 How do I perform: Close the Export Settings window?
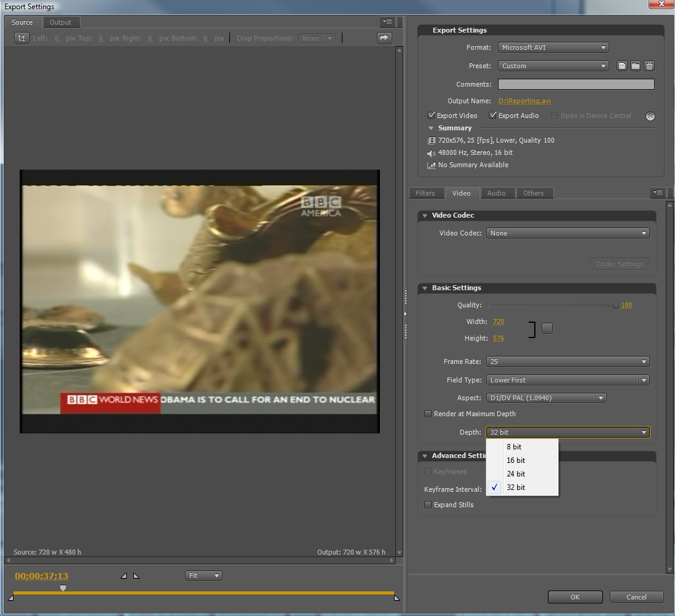(661, 4)
